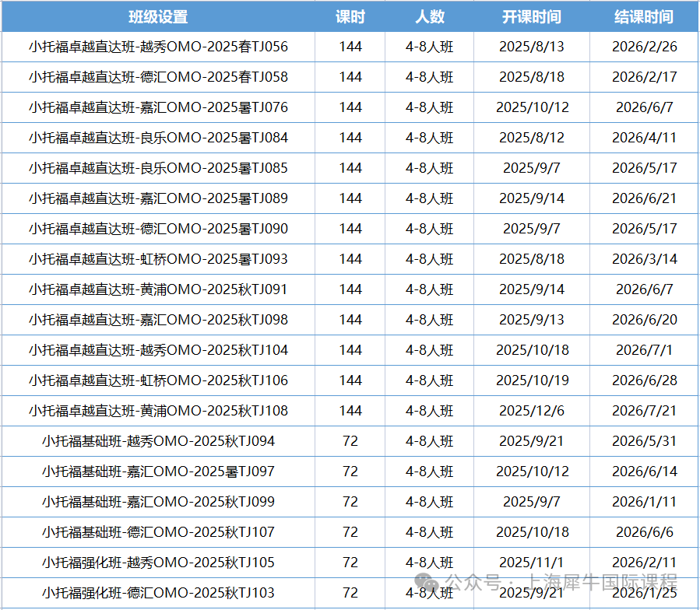Viewport: 700px width, 610px height.
Task: Click start date 2025/12/6
Action: click(x=531, y=411)
